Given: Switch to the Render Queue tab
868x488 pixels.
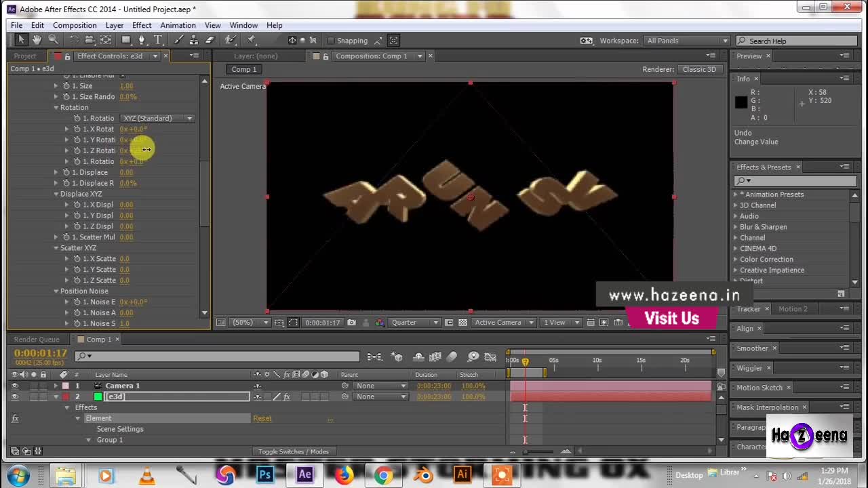Looking at the screenshot, I should tap(37, 340).
